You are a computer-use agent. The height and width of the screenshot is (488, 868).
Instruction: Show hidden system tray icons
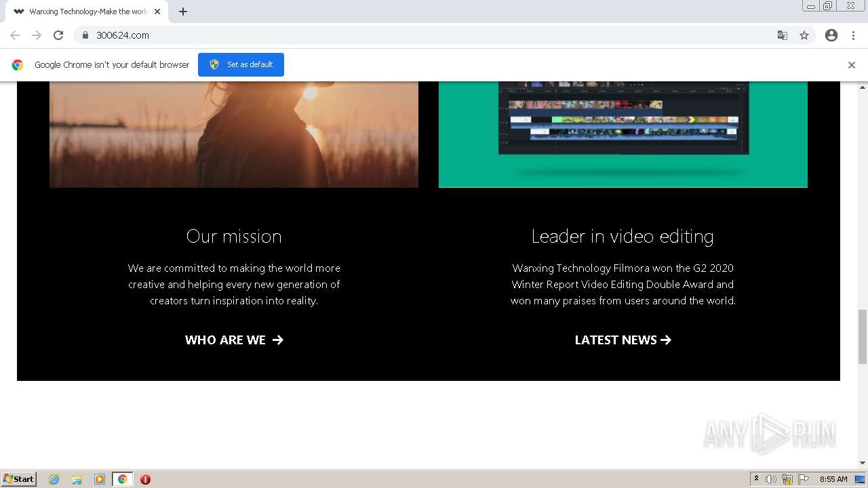click(756, 479)
